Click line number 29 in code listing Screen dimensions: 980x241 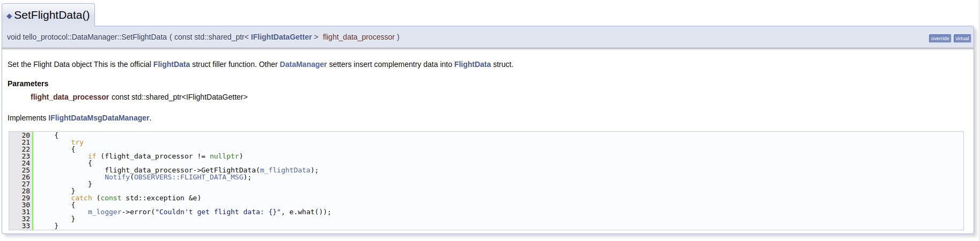pyautogui.click(x=26, y=198)
